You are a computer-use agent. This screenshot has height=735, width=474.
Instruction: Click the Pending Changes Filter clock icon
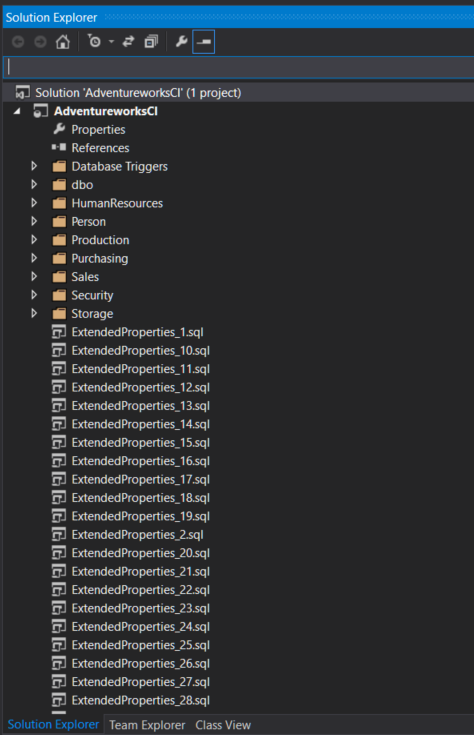(94, 42)
